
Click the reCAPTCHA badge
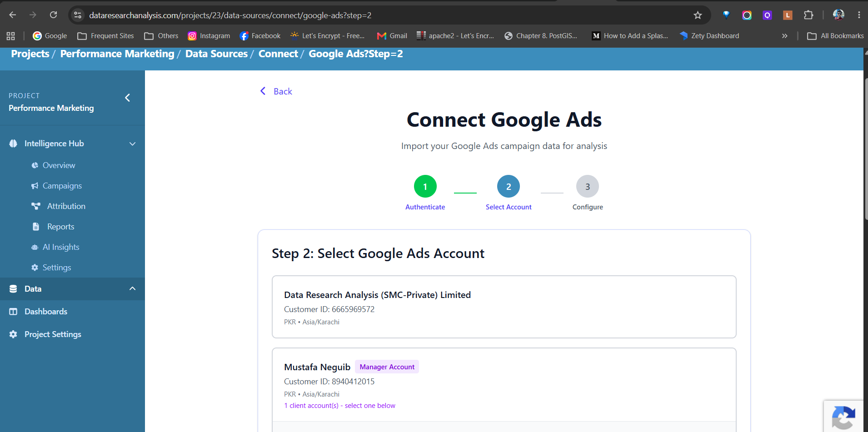pyautogui.click(x=843, y=416)
